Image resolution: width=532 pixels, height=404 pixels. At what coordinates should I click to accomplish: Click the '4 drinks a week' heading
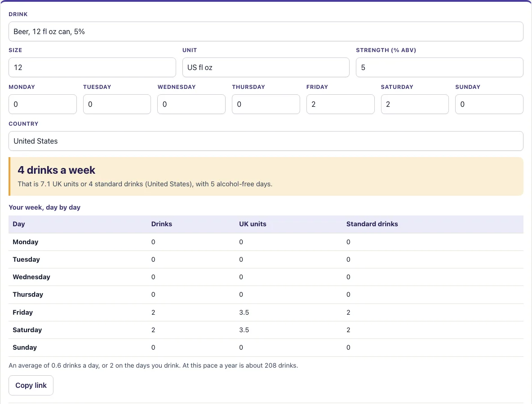(x=56, y=170)
